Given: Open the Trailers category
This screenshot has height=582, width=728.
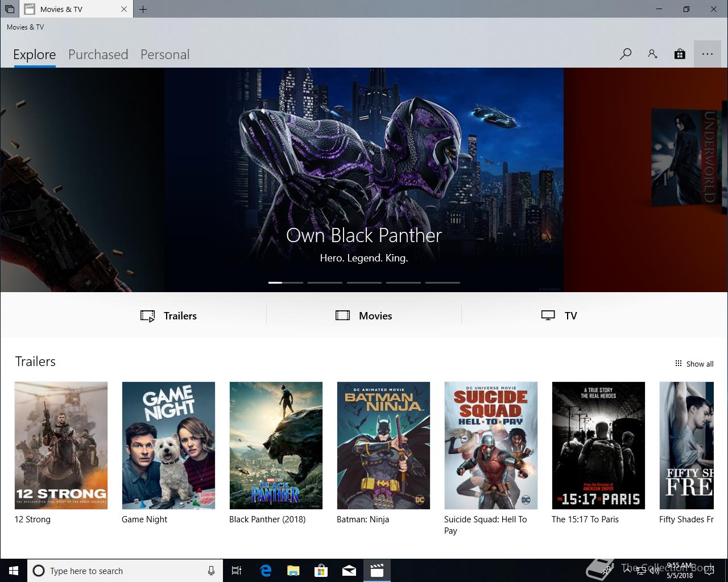Looking at the screenshot, I should (x=169, y=316).
